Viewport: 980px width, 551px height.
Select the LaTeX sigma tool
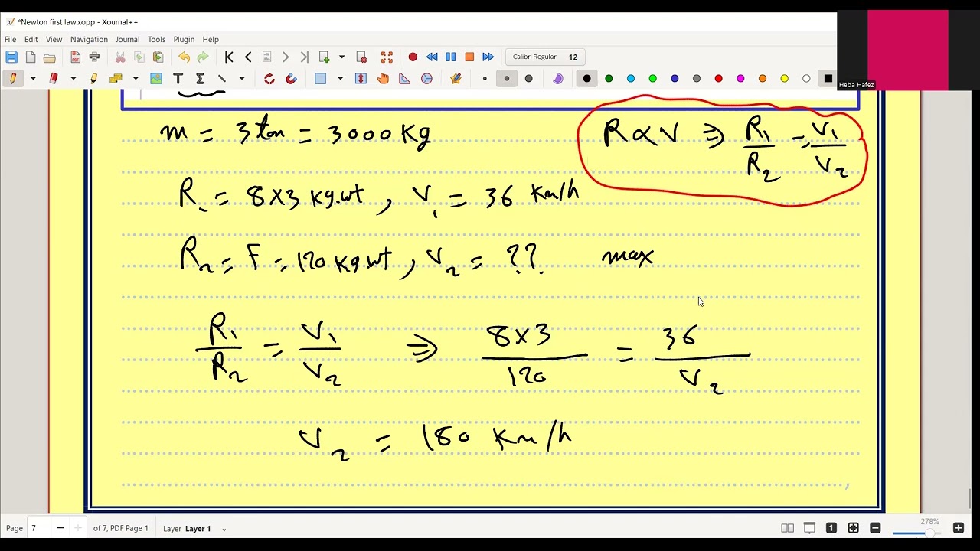(x=200, y=78)
